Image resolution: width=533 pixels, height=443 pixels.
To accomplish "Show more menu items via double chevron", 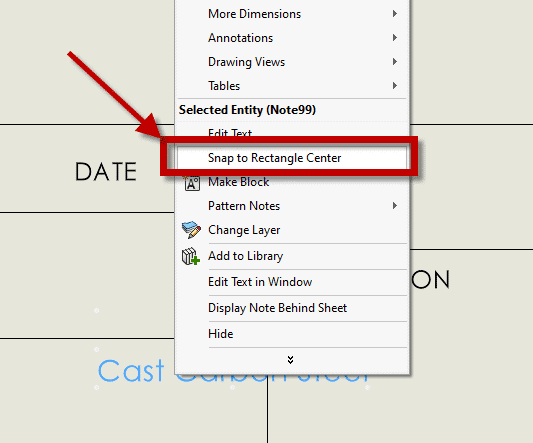I will [290, 360].
